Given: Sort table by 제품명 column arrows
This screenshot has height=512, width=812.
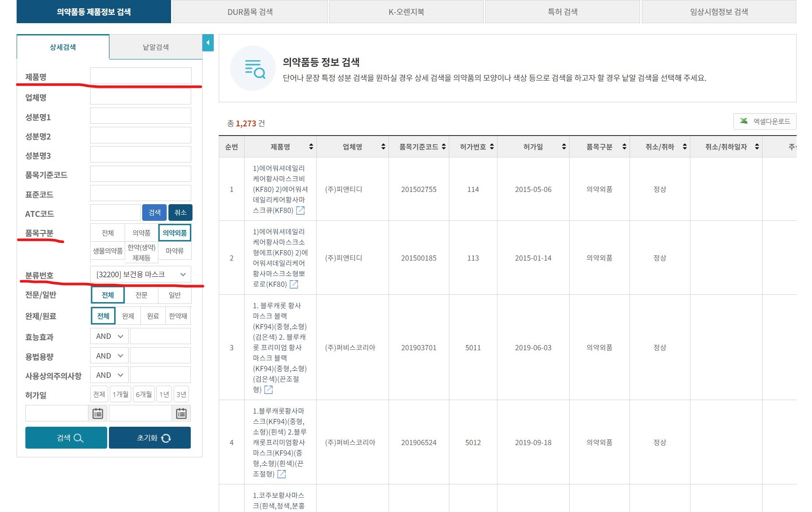Looking at the screenshot, I should tap(311, 147).
